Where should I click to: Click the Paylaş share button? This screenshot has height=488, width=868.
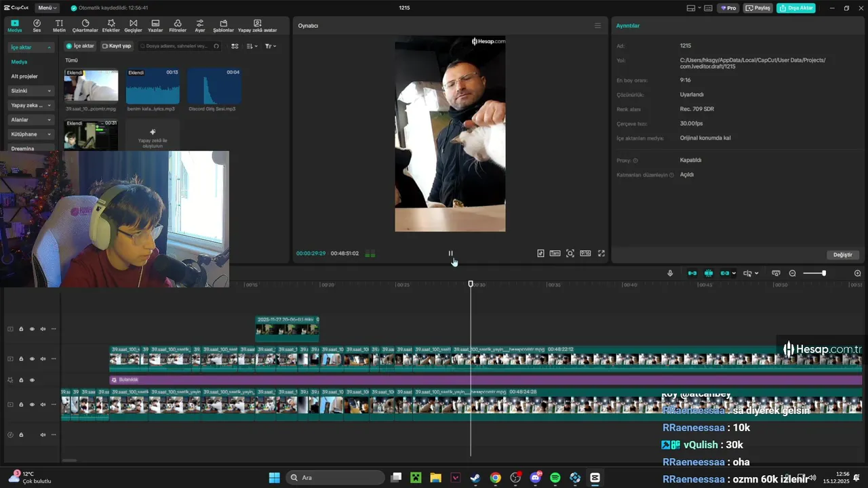758,8
